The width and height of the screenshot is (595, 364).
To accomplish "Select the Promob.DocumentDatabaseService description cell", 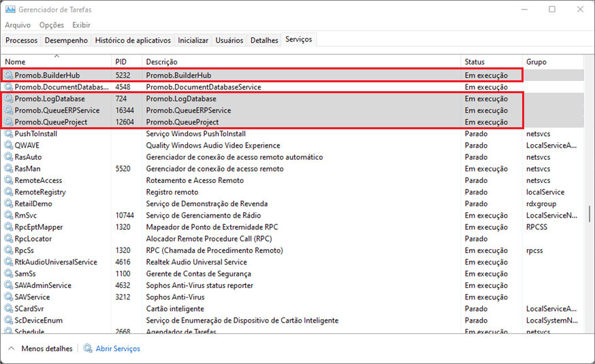I will click(204, 87).
